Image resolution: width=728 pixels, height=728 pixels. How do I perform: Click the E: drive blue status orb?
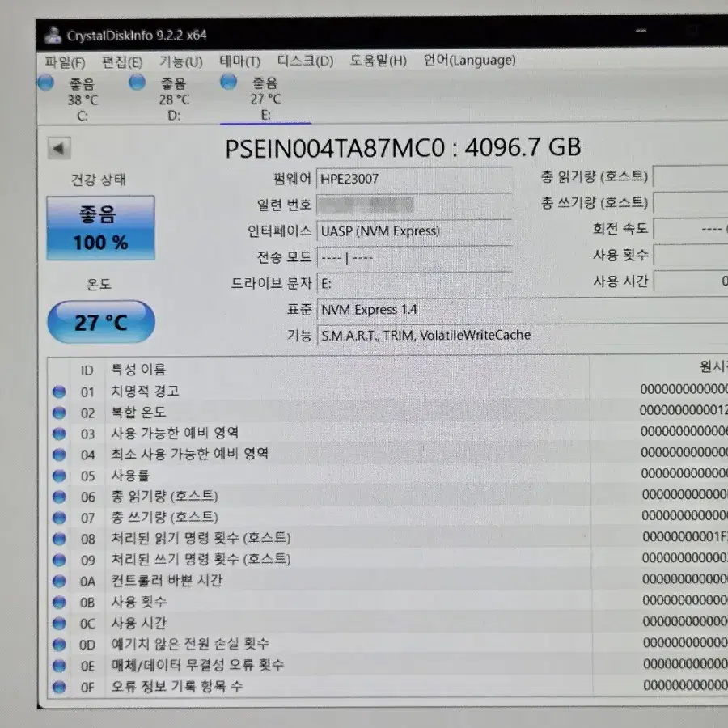(x=228, y=82)
